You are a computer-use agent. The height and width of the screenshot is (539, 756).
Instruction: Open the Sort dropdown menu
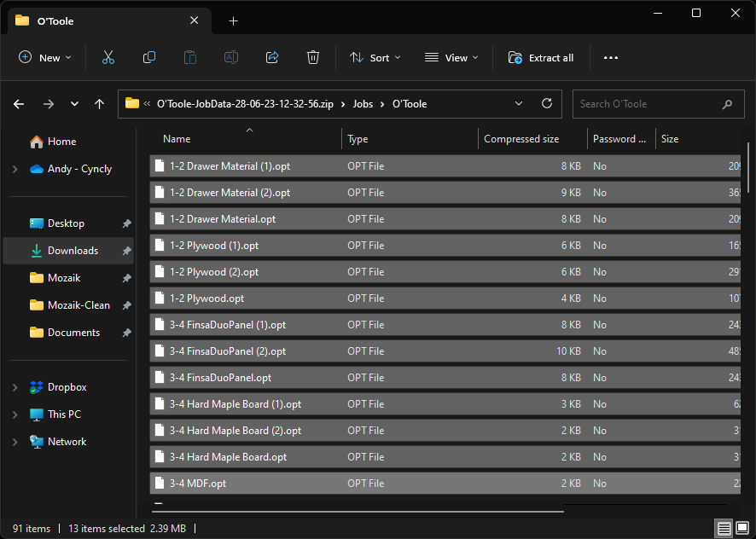tap(375, 57)
